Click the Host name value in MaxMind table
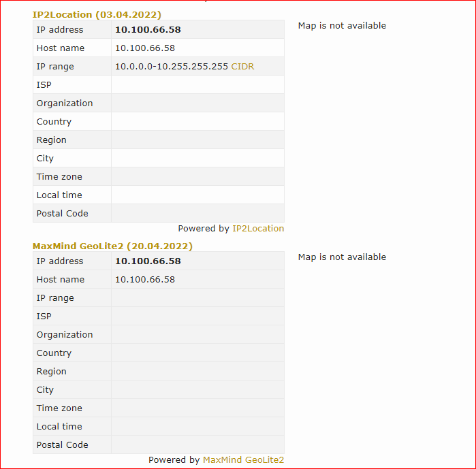The height and width of the screenshot is (469, 476). (x=145, y=279)
